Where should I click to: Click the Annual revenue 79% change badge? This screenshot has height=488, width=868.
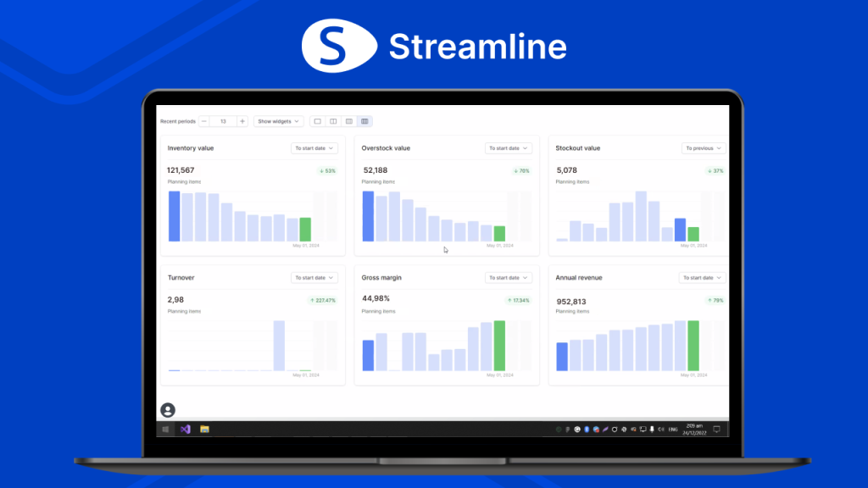715,301
